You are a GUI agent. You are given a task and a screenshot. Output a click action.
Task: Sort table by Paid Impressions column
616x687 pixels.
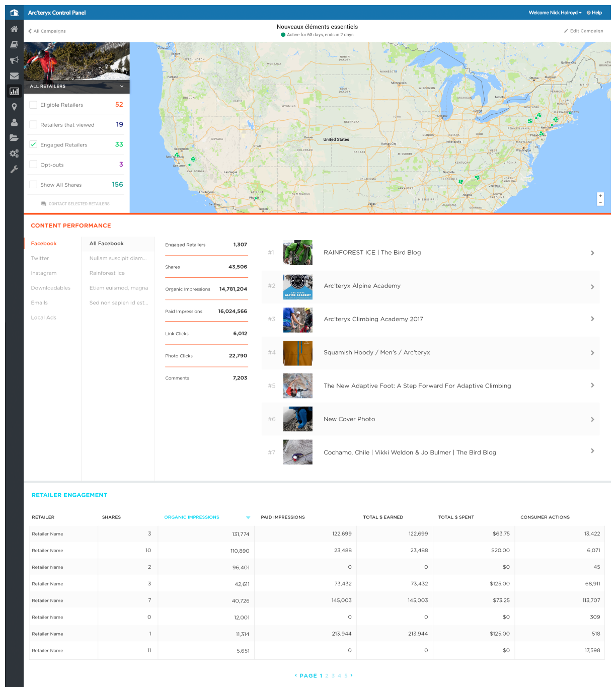click(283, 517)
